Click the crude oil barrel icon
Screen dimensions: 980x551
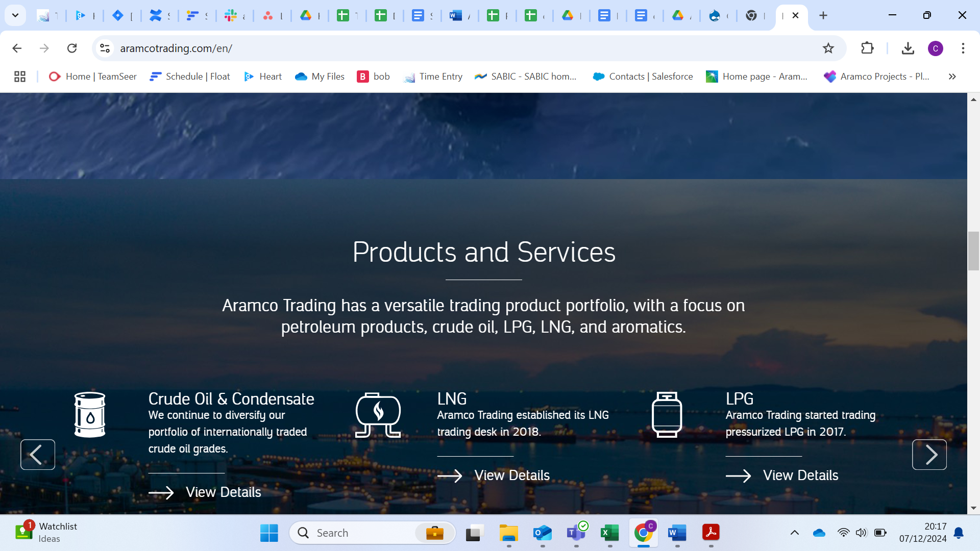[90, 415]
